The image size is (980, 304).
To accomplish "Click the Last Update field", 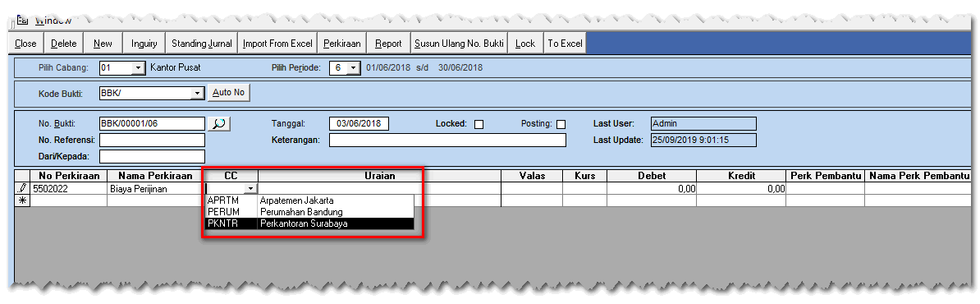I will point(703,140).
